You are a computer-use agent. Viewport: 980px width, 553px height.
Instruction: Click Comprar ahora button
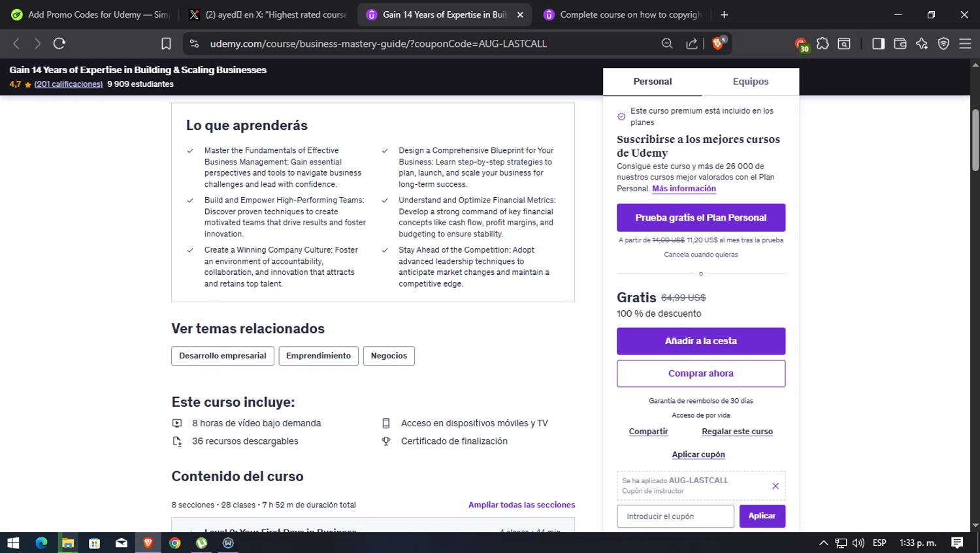click(701, 373)
